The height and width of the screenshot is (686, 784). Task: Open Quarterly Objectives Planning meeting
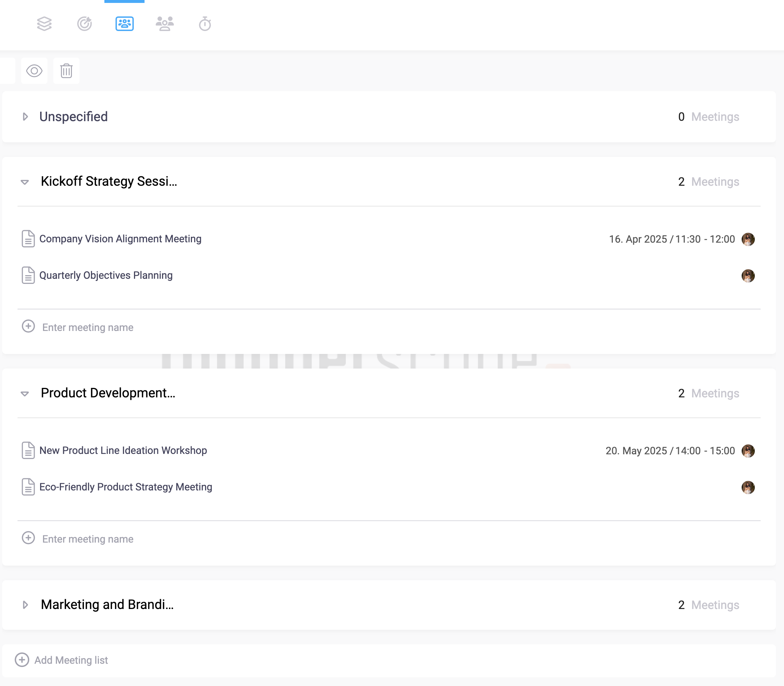[106, 275]
